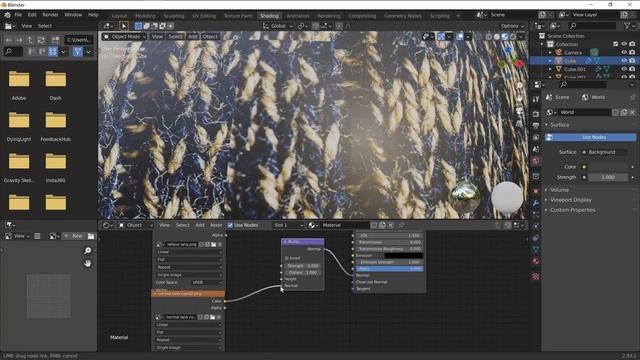Click the Use Nodes button in World properties
640x360 pixels.
pos(591,138)
